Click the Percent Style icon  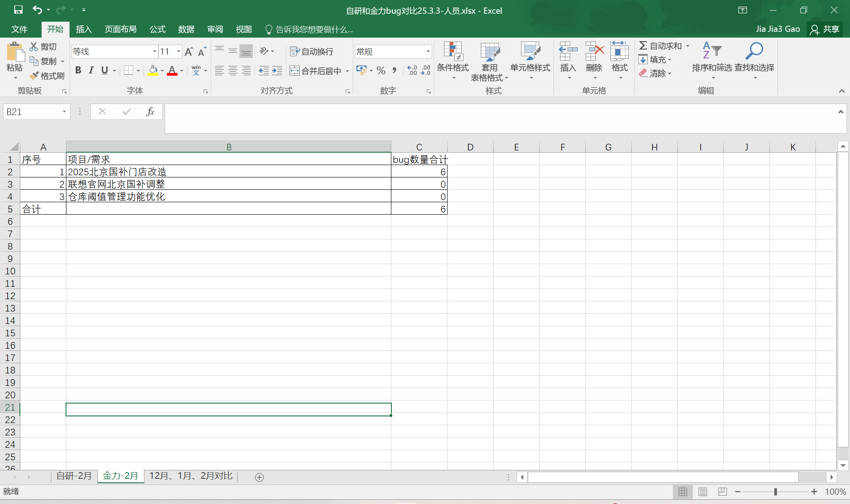click(381, 71)
